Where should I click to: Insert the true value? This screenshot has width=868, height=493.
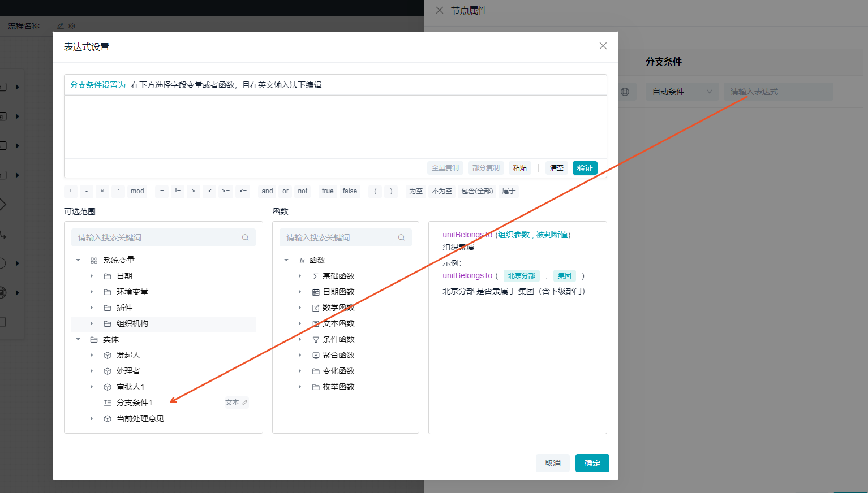click(x=328, y=191)
